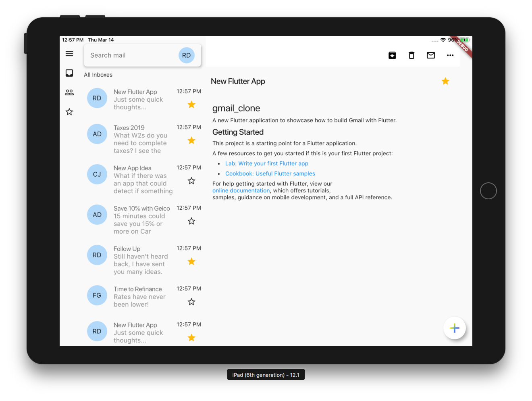Unstar the open New Flutter App email header
The width and height of the screenshot is (532, 401).
(x=445, y=81)
